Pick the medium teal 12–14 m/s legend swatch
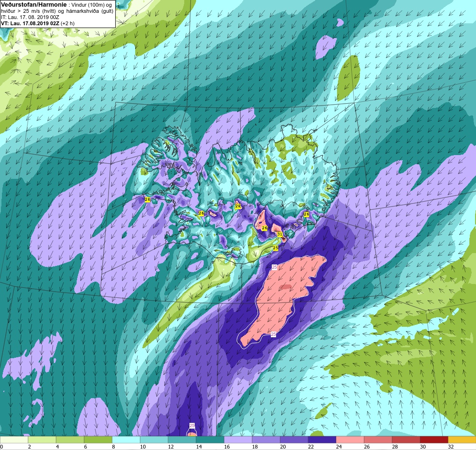 click(x=182, y=440)
